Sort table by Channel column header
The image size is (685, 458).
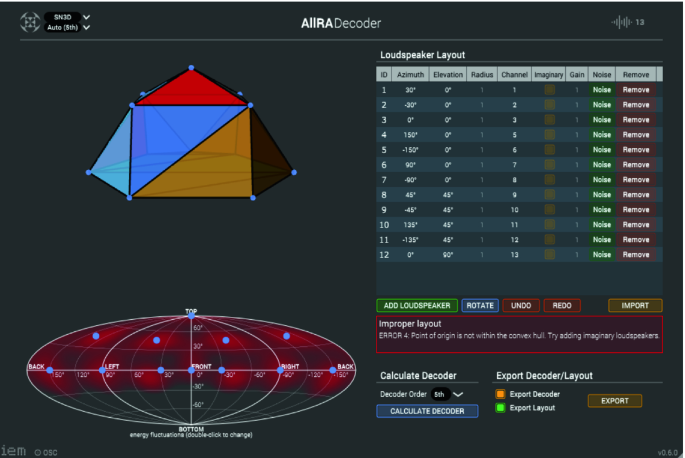(514, 75)
